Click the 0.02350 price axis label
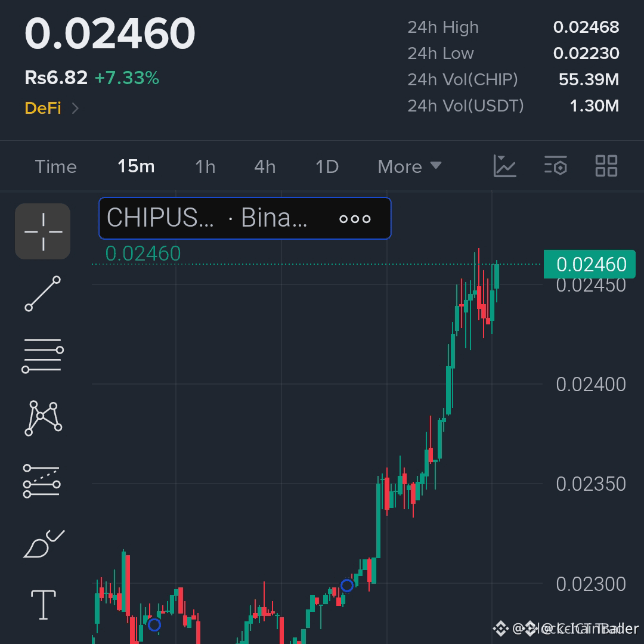This screenshot has height=644, width=644. (x=590, y=484)
